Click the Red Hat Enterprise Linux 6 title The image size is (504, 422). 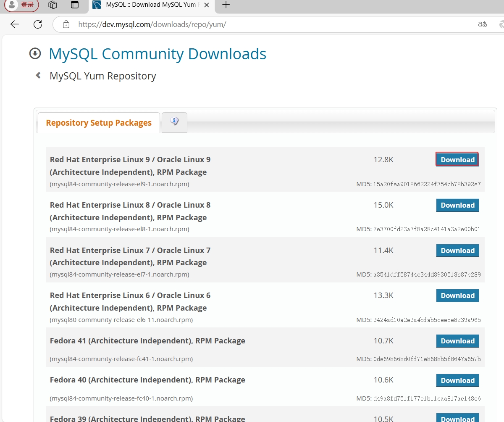coord(130,301)
